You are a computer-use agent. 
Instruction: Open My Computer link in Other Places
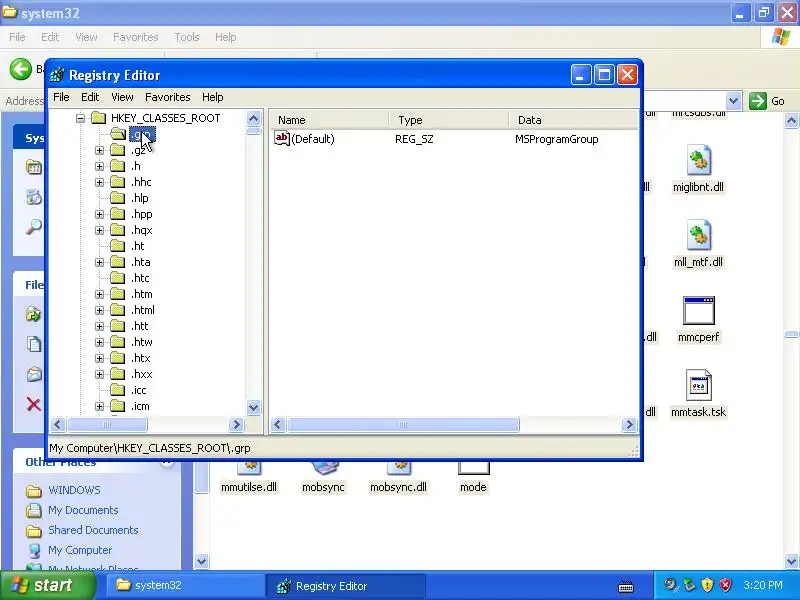[x=80, y=550]
